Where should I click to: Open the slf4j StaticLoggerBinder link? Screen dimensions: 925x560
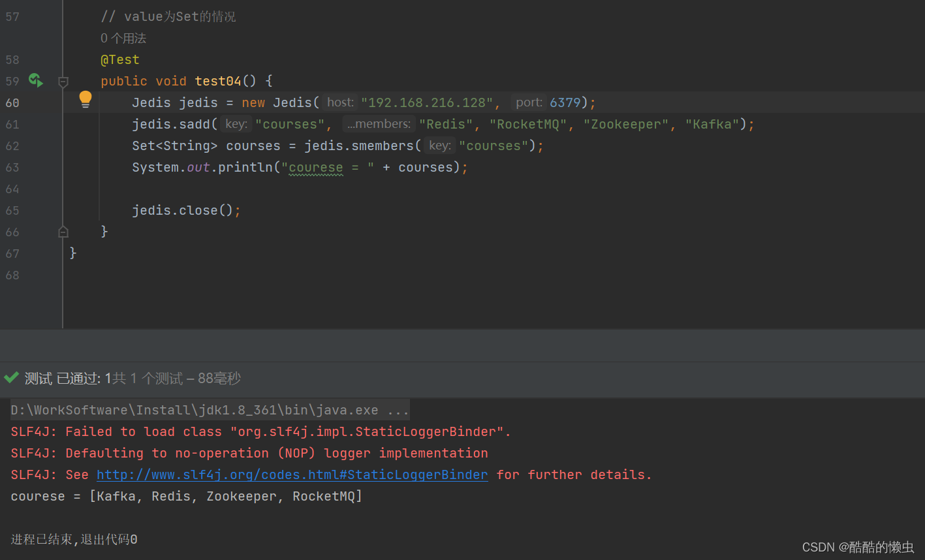(x=292, y=474)
